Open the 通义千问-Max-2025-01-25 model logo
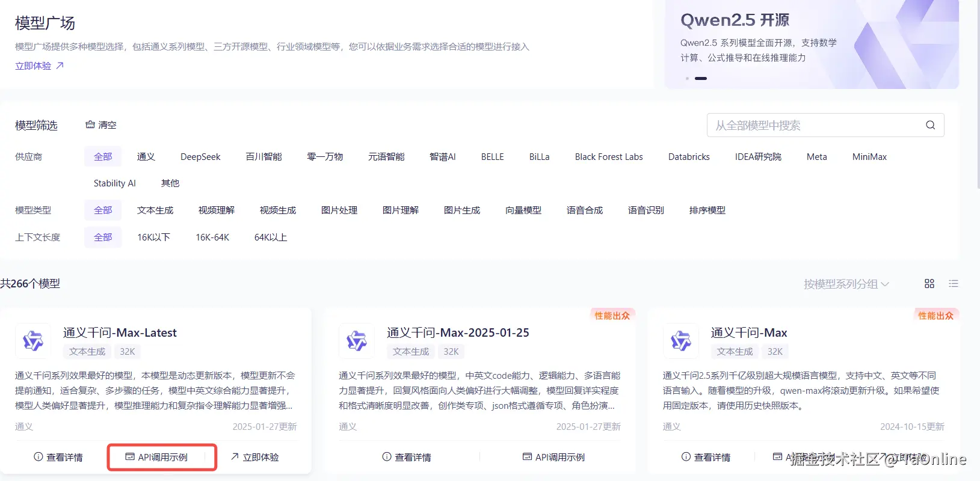 click(357, 341)
